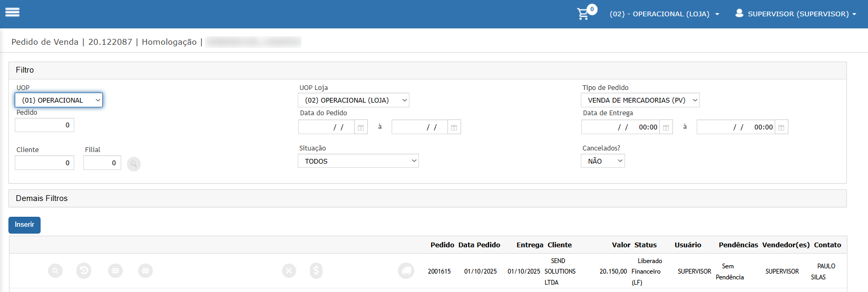Click the delivery truck icon for order 2001615
This screenshot has height=292, width=868.
tap(406, 271)
